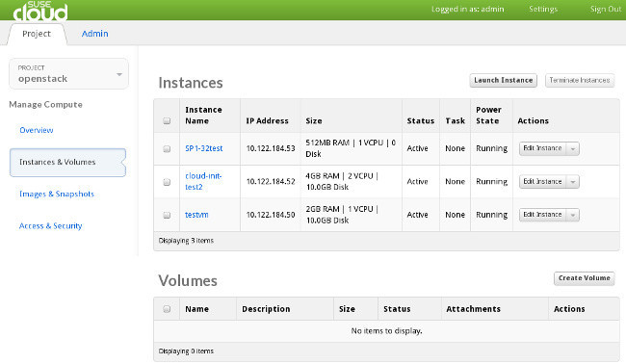Click the Launch Instance button
Image resolution: width=626 pixels, height=364 pixels.
[503, 80]
